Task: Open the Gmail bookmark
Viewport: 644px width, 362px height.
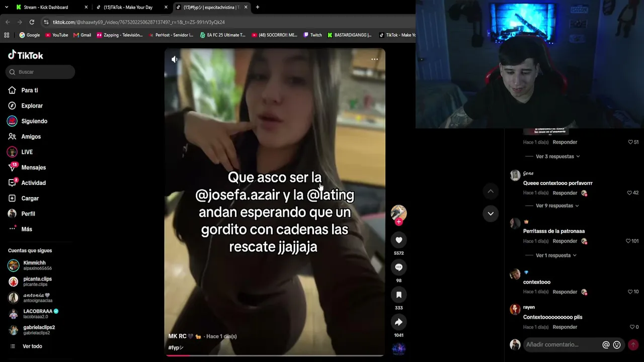Action: (82, 35)
